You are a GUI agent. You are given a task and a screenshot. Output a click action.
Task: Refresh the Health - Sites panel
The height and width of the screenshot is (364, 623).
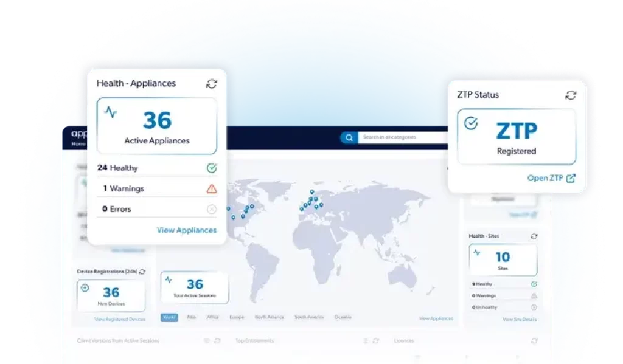tap(534, 236)
